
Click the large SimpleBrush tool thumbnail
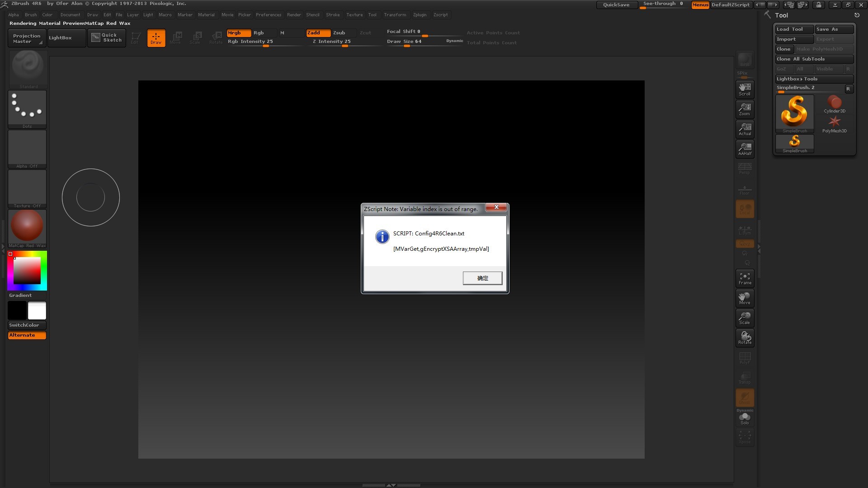[795, 114]
